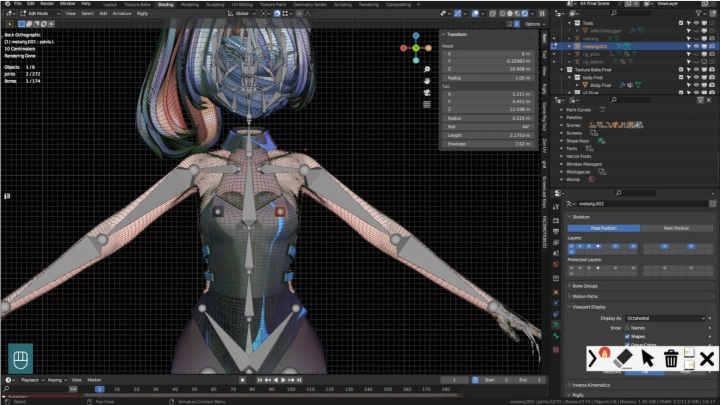The height and width of the screenshot is (405, 720).
Task: Toggle visibility eye for Texture Bake.Final
Action: pyautogui.click(x=696, y=70)
